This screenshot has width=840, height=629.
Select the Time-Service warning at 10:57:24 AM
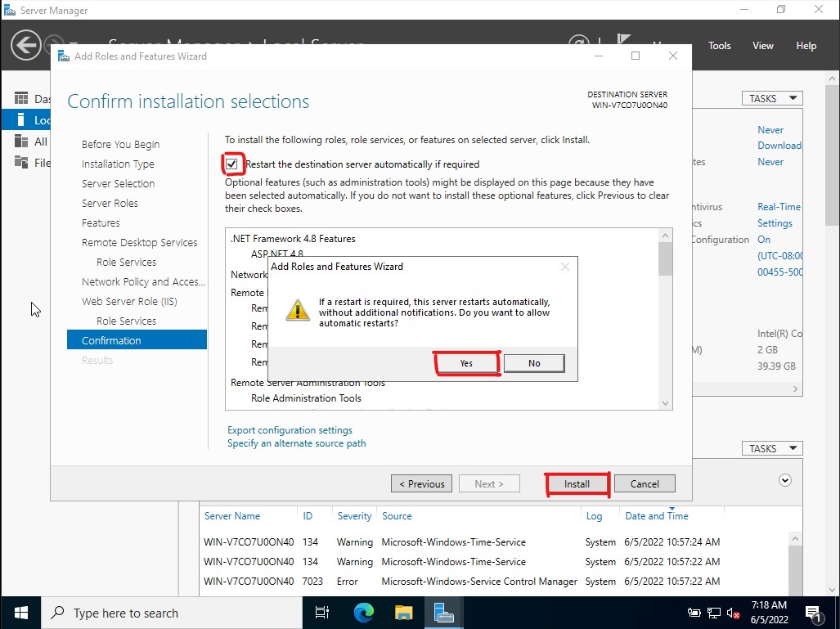[x=496, y=542]
